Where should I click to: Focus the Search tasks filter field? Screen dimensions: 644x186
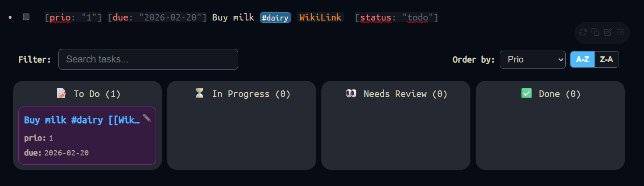[x=148, y=59]
